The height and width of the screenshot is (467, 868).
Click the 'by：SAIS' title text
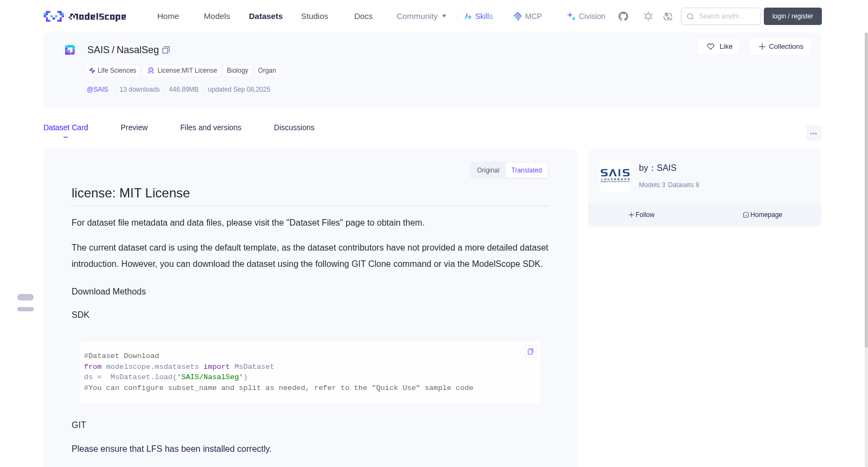[658, 168]
